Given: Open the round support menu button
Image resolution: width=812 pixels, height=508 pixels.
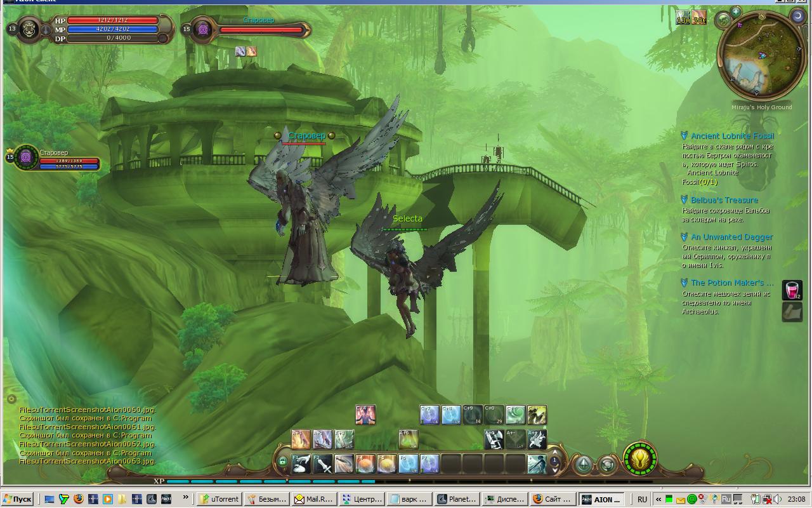Looking at the screenshot, I should (607, 465).
